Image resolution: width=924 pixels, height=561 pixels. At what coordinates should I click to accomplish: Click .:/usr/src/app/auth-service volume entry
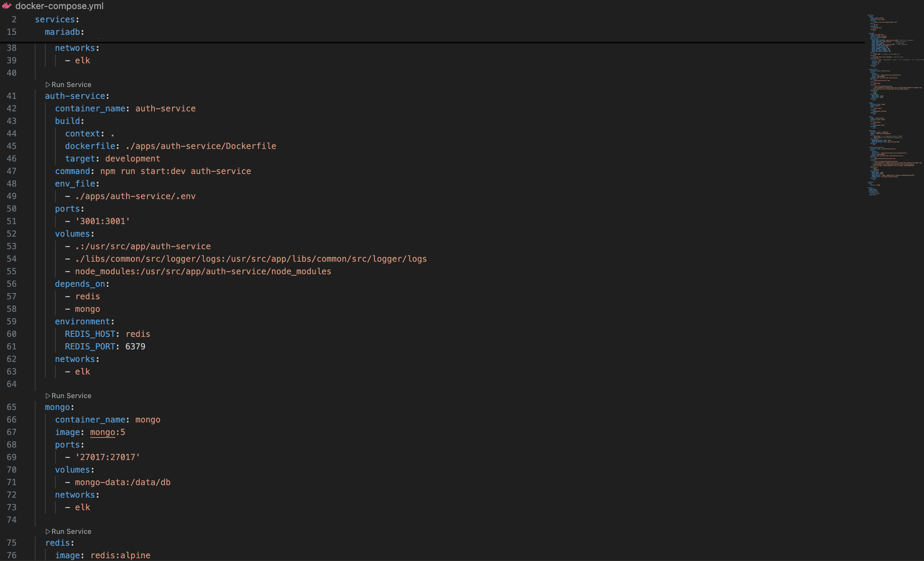[x=143, y=246]
